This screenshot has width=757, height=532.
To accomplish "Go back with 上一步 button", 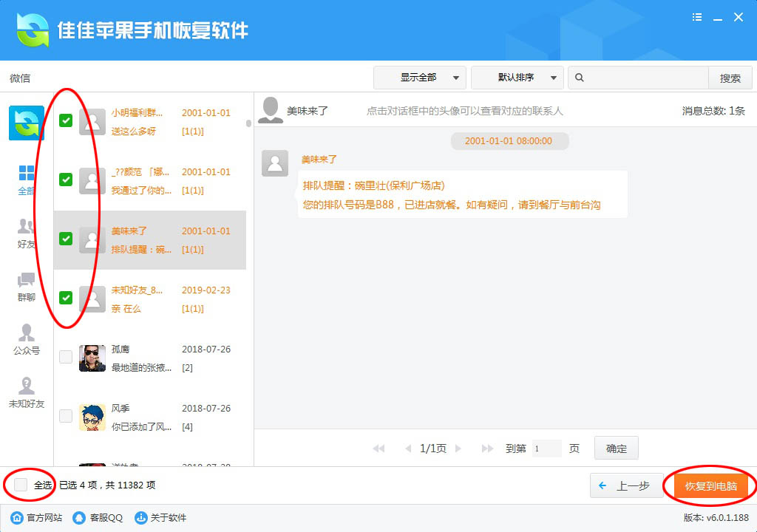I will click(626, 485).
